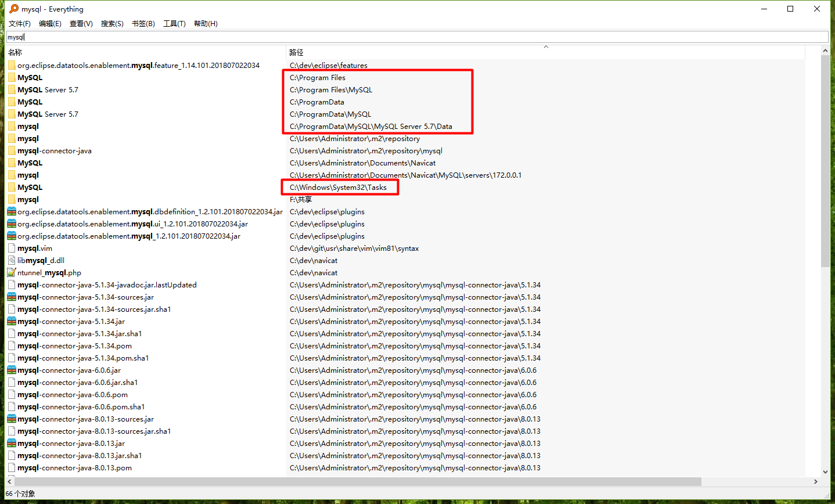Select mysql-connector-java-5.1.34.pom.sha1 file name
This screenshot has height=504, width=835.
click(83, 358)
